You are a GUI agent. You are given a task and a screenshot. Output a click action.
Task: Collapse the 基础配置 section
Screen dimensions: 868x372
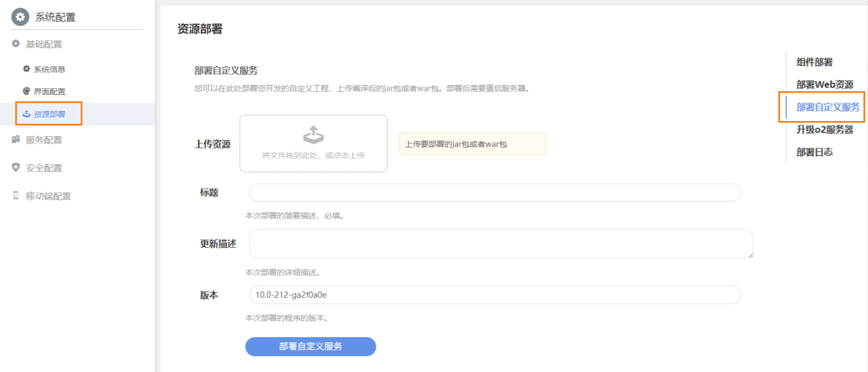tap(44, 44)
